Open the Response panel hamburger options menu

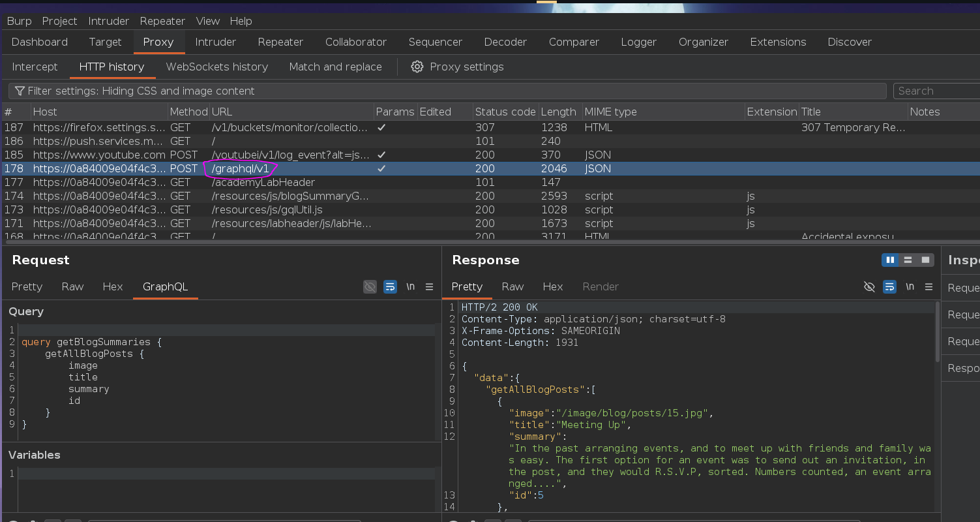click(x=928, y=286)
